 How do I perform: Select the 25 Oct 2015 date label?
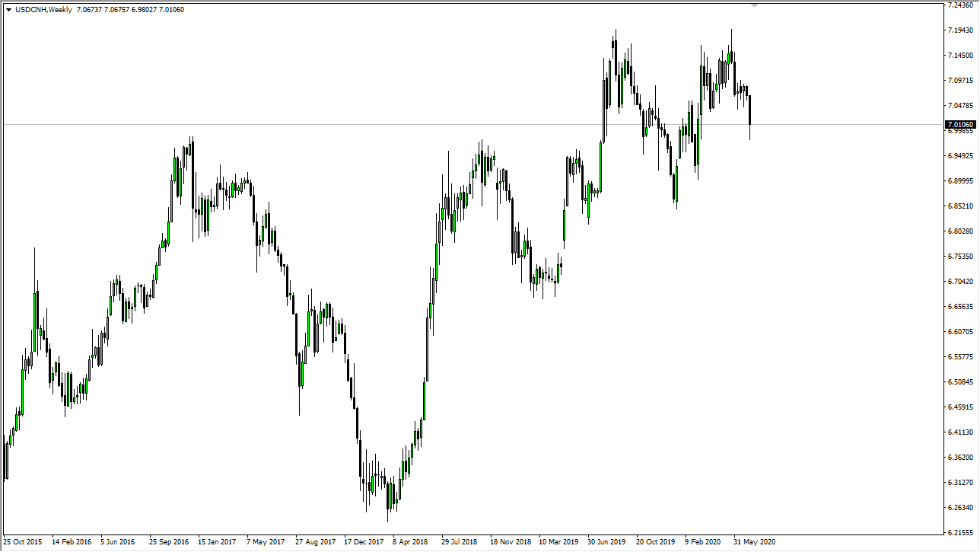[24, 541]
